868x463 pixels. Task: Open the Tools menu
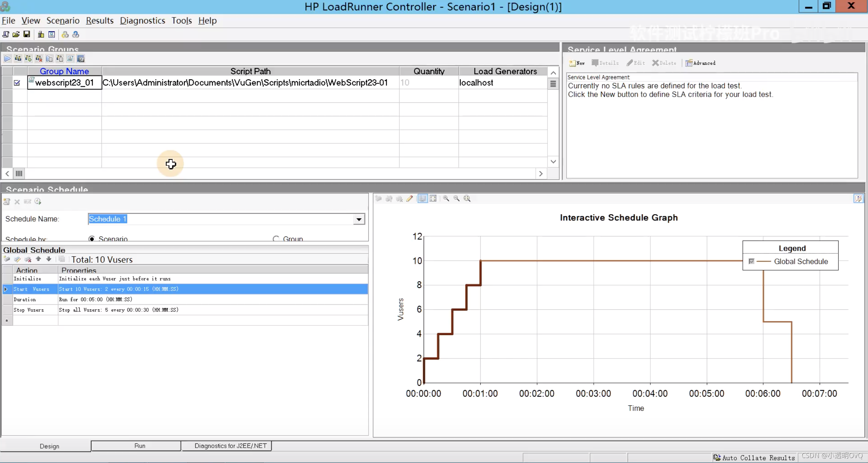tap(181, 21)
